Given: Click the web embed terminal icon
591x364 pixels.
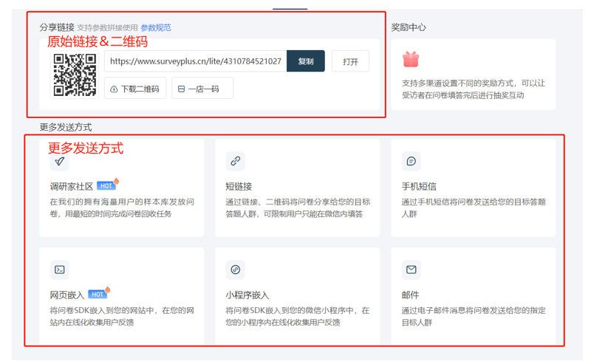Looking at the screenshot, I should (x=60, y=269).
